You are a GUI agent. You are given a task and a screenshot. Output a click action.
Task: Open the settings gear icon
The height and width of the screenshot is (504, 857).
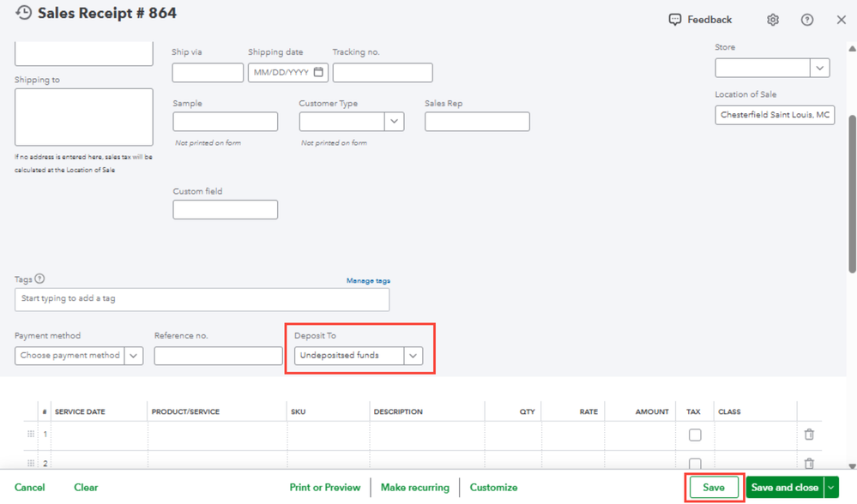click(x=773, y=20)
